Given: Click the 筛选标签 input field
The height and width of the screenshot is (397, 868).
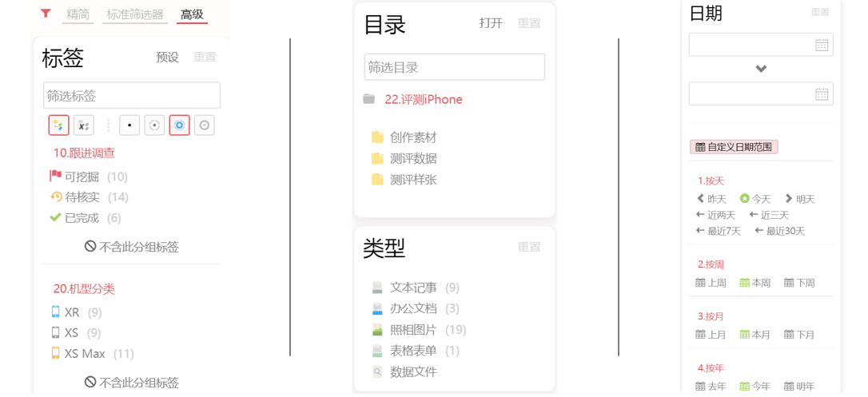Looking at the screenshot, I should [132, 95].
